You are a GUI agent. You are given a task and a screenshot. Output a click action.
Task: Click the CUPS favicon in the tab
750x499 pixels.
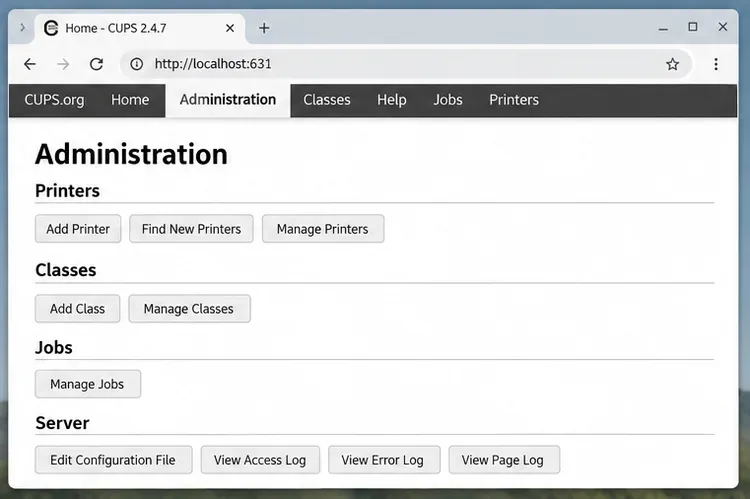pyautogui.click(x=51, y=28)
